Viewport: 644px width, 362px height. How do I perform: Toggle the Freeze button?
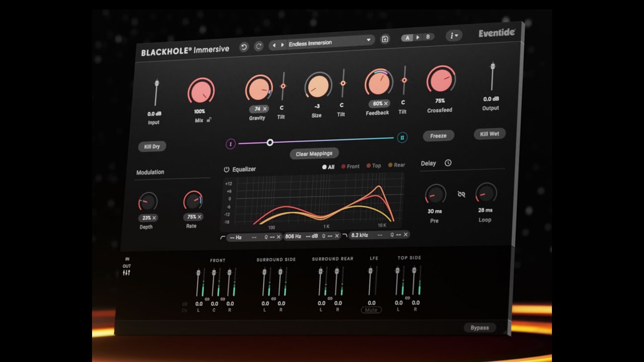[x=438, y=136]
